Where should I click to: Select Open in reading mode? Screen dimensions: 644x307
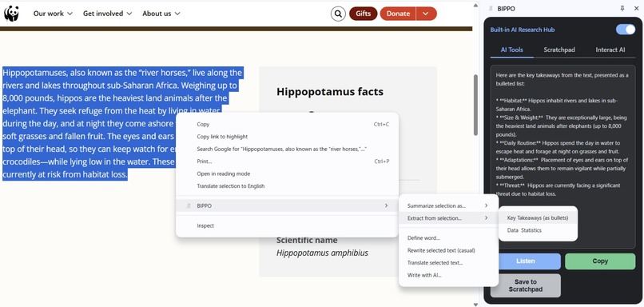coord(288,173)
